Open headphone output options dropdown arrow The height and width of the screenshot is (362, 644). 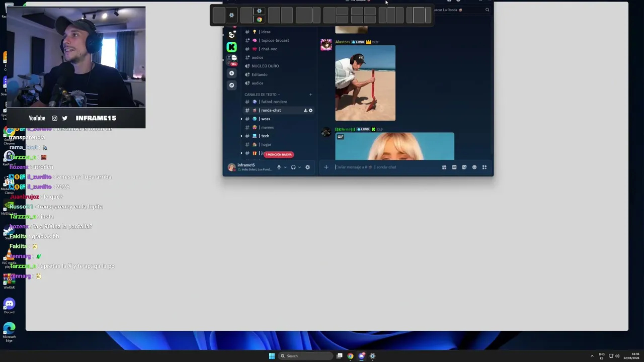coord(299,167)
